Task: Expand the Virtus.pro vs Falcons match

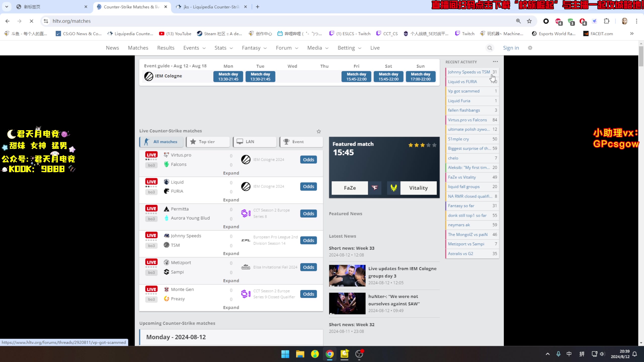Action: 231,173
